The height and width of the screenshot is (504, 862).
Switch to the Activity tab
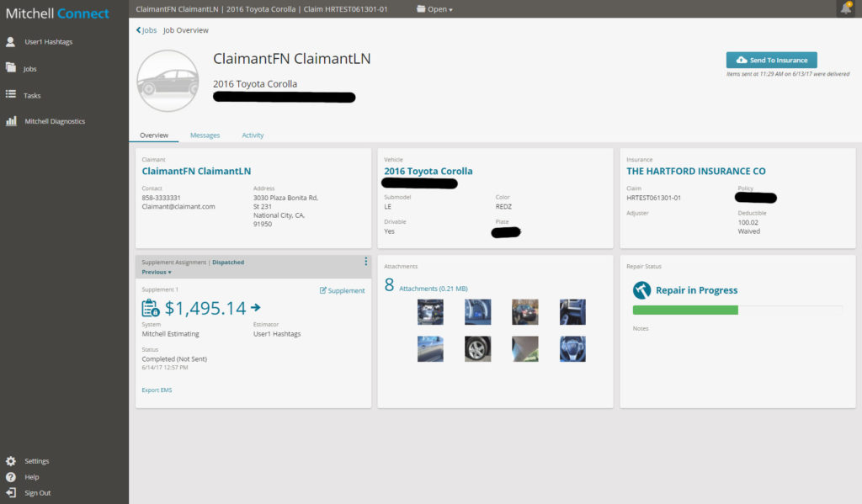tap(253, 135)
